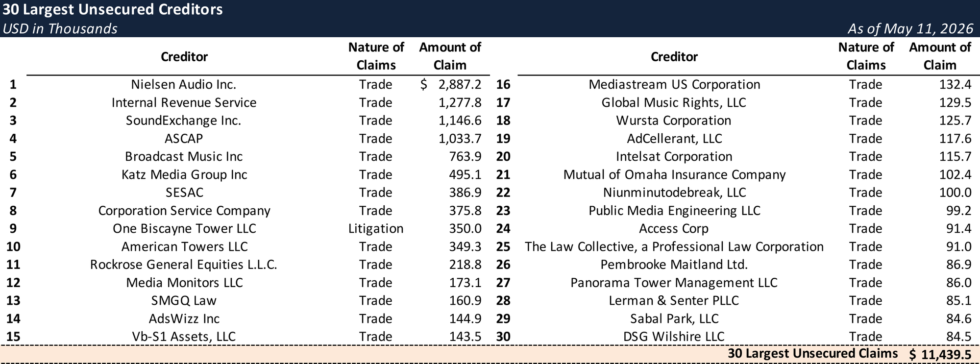Select 'Niunminutodebreak, LLC' creditor
This screenshot has width=980, height=364.
pyautogui.click(x=674, y=193)
